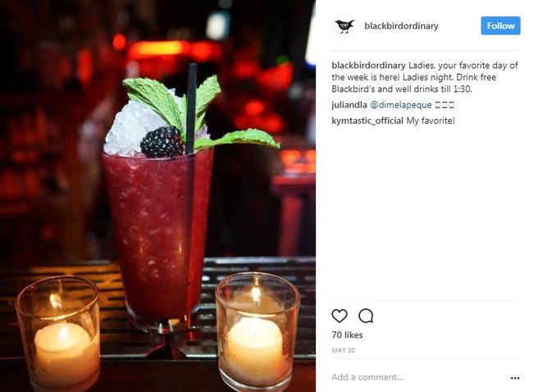533x392 pixels.
Task: Click the 'My favorite!' comment text
Action: tap(430, 121)
